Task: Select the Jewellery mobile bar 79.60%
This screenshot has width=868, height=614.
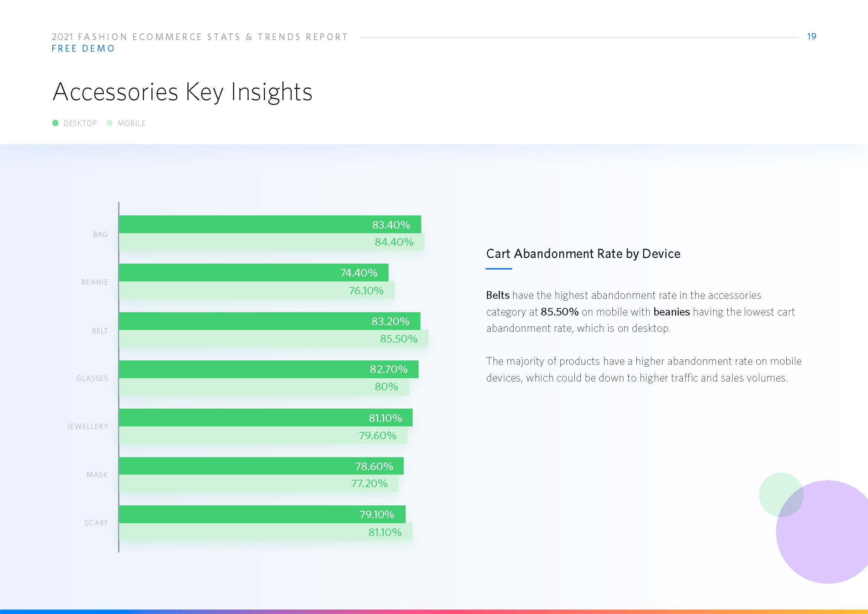Action: point(263,435)
